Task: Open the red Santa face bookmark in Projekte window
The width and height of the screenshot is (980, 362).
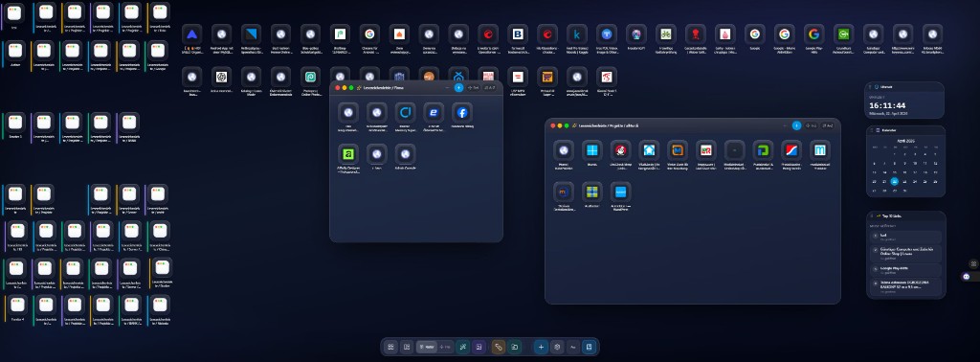Action: tap(620, 150)
